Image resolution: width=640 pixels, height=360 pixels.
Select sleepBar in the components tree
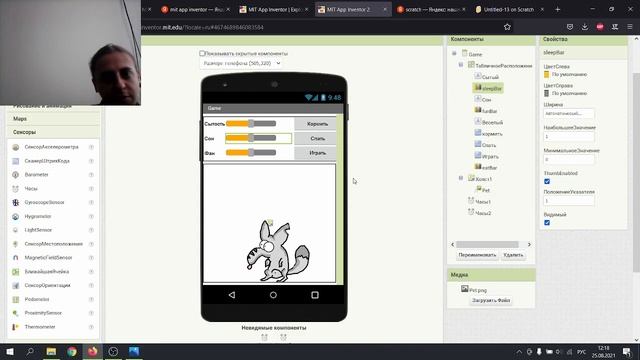488,88
